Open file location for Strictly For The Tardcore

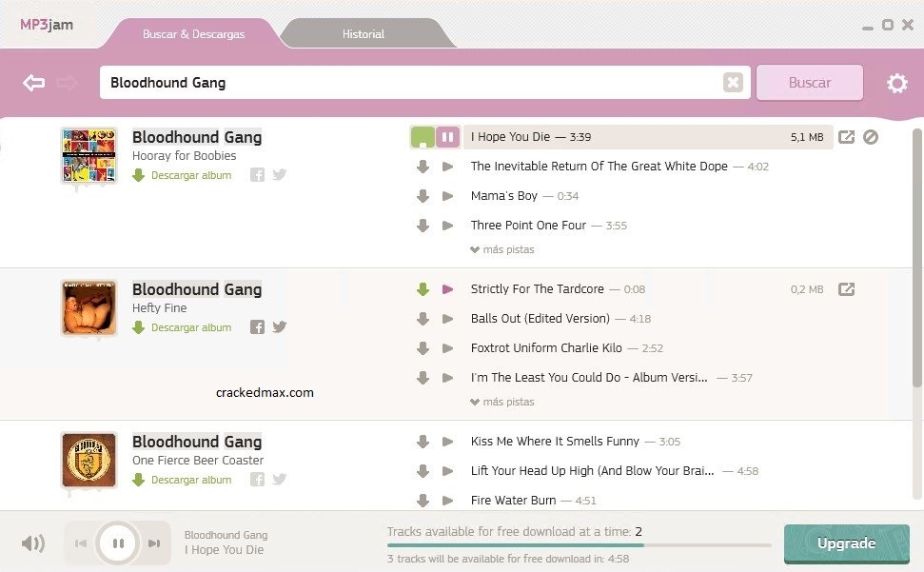(x=846, y=289)
